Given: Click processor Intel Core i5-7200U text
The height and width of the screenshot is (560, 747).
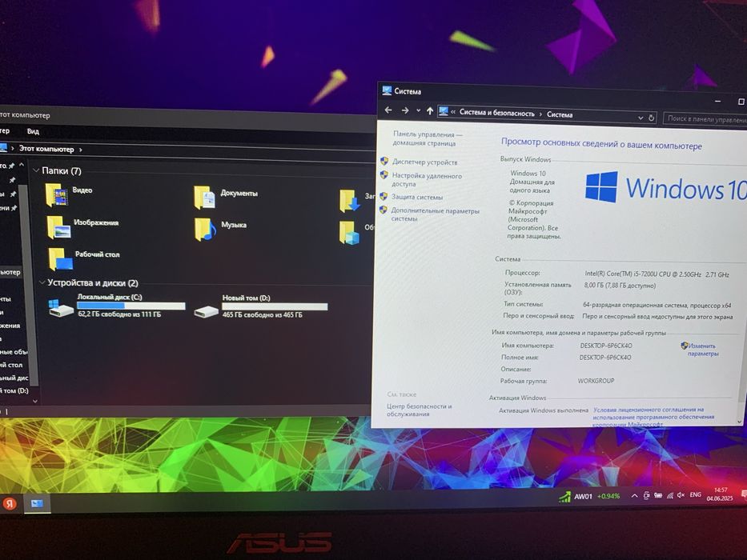Looking at the screenshot, I should pos(657,274).
